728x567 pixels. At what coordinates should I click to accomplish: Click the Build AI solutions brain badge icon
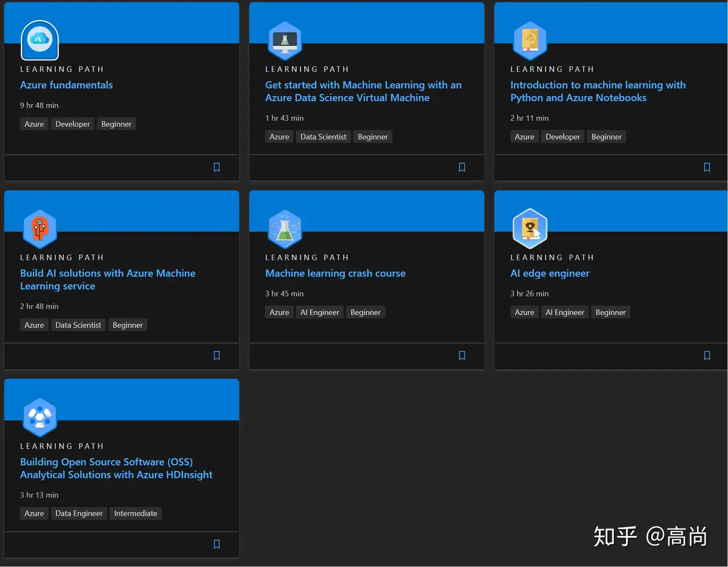click(x=40, y=229)
